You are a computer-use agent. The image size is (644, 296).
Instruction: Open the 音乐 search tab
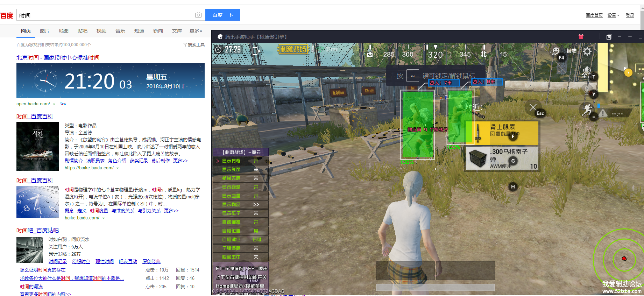[x=120, y=31]
